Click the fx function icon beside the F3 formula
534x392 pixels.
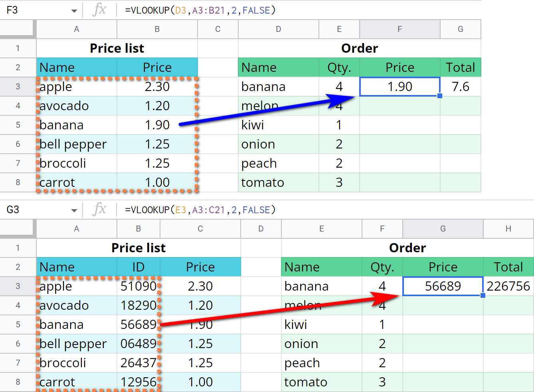pos(99,10)
